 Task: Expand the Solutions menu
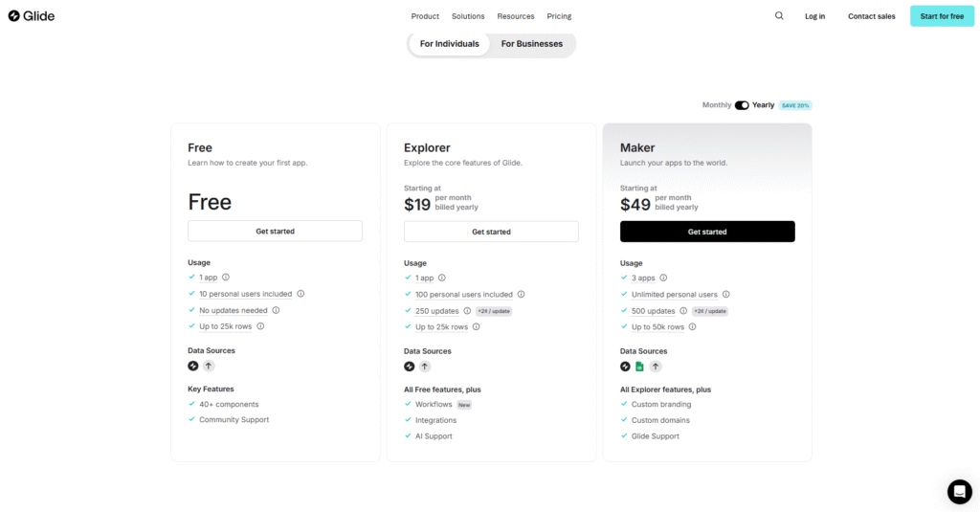pos(468,16)
